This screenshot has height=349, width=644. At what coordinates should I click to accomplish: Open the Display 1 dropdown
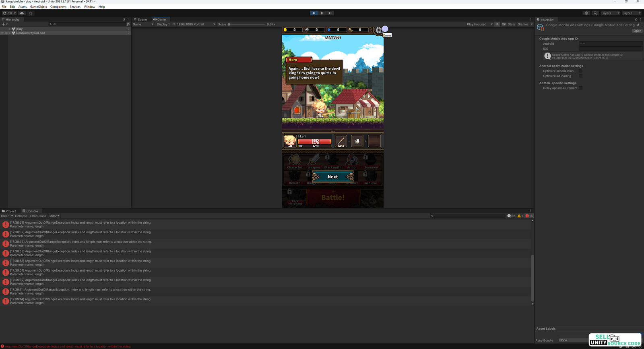[x=166, y=24]
